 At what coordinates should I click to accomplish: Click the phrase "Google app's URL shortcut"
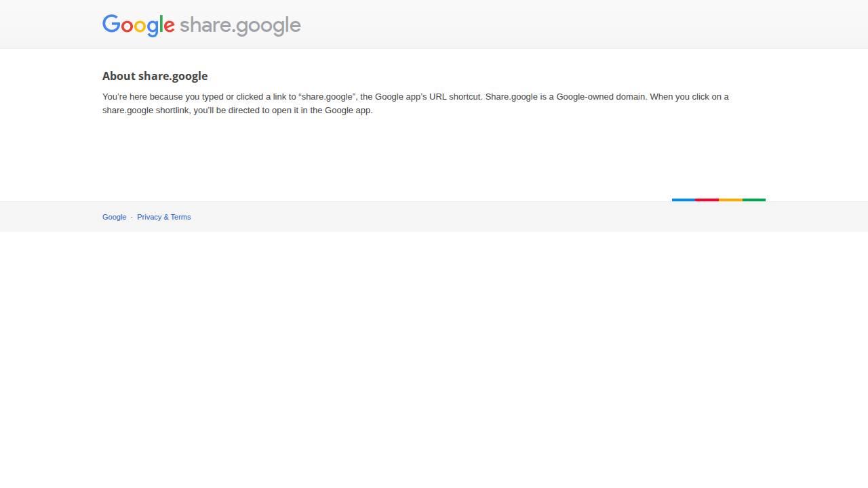click(x=428, y=97)
